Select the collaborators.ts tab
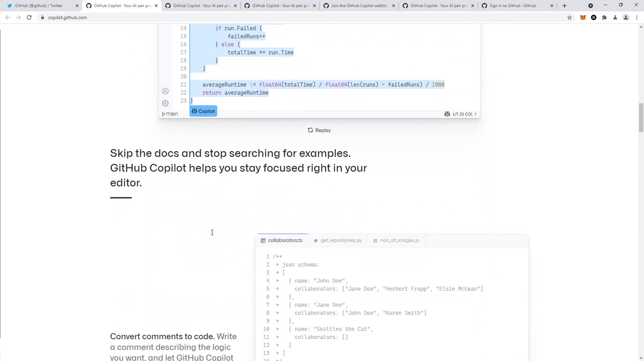Viewport: 644px width, 361px height. pos(282,241)
